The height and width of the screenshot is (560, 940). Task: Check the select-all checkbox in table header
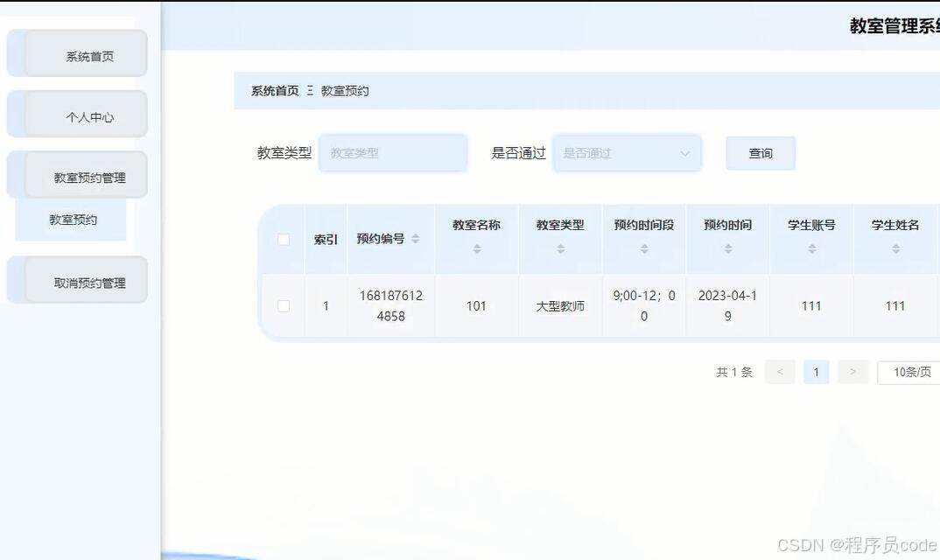284,239
